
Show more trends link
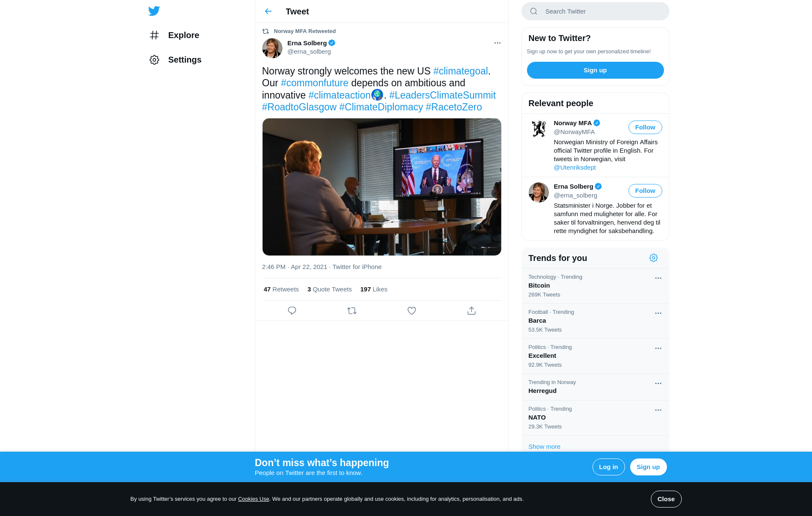(x=544, y=447)
